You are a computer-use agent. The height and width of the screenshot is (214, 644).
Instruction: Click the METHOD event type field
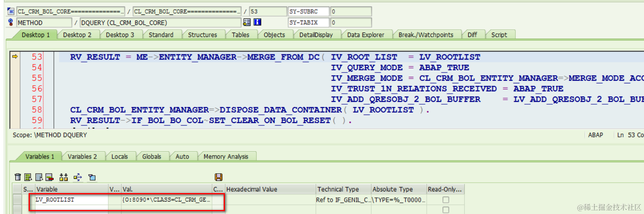(x=44, y=23)
